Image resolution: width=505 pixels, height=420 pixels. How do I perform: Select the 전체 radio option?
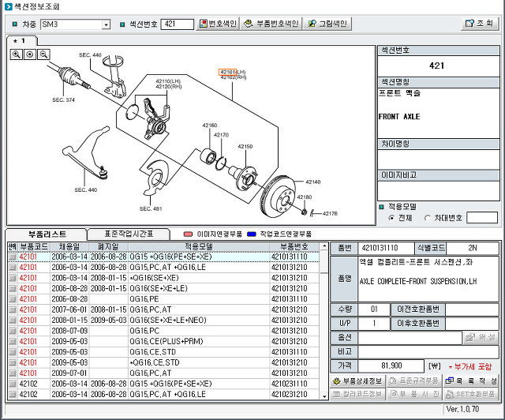tap(392, 218)
